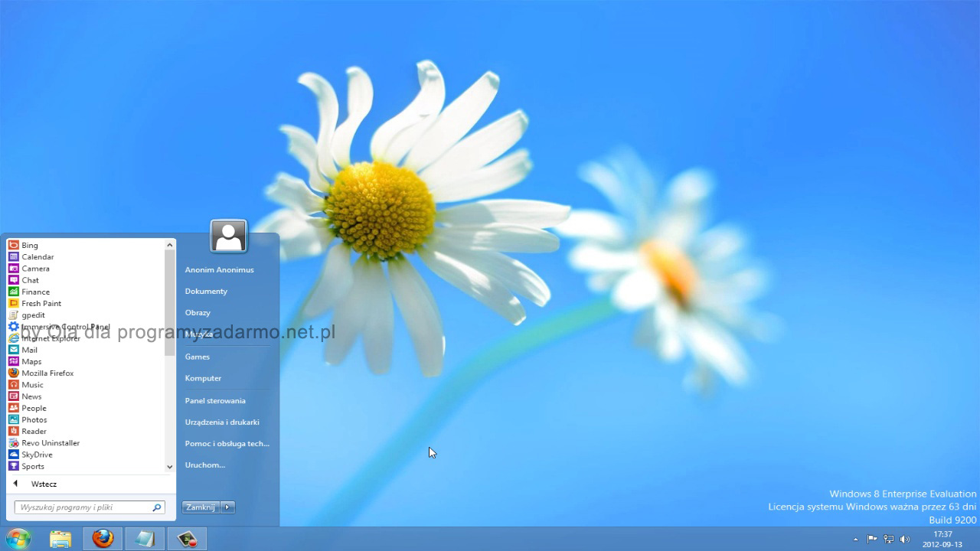Open the Uruchom... run dialog

(x=205, y=465)
